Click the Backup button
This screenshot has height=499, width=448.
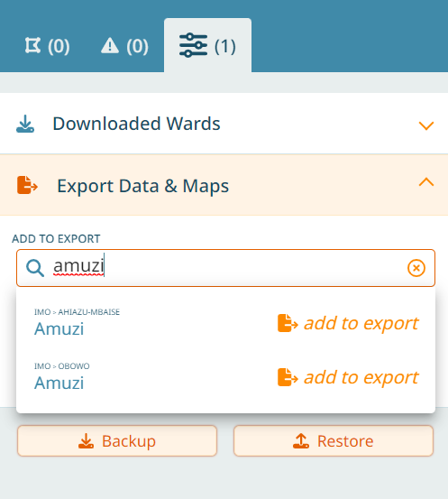117,441
